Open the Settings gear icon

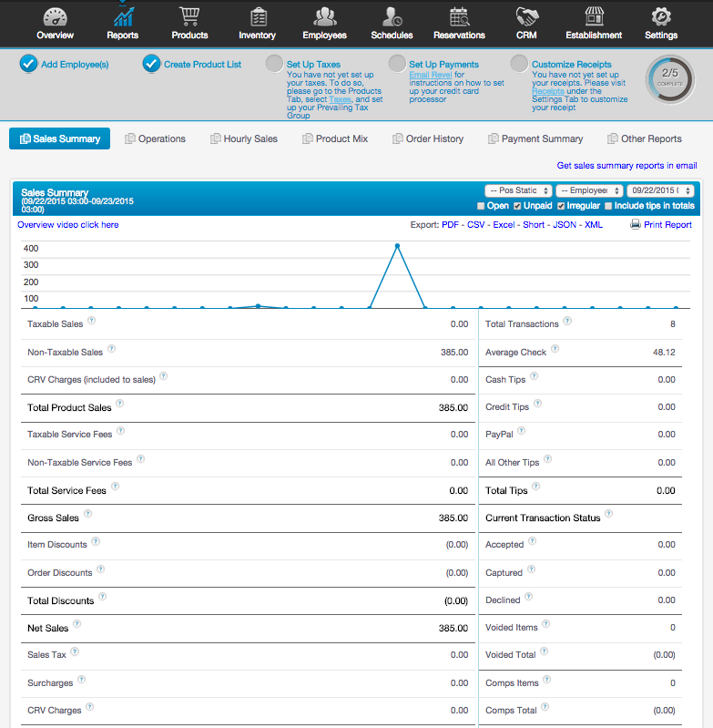[661, 17]
